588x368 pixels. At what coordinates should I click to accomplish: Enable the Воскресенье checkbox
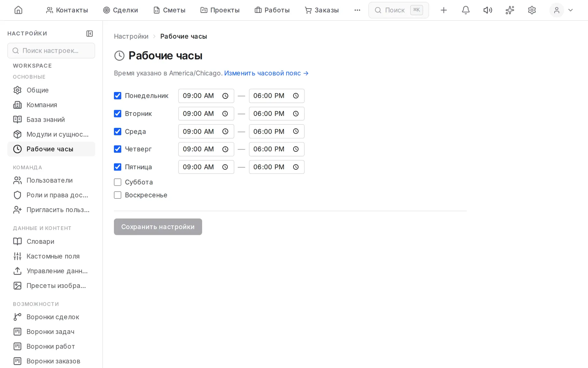point(118,195)
